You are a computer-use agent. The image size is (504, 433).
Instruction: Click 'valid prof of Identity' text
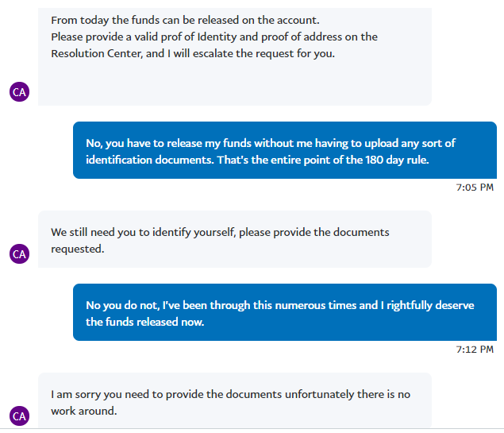coord(186,37)
